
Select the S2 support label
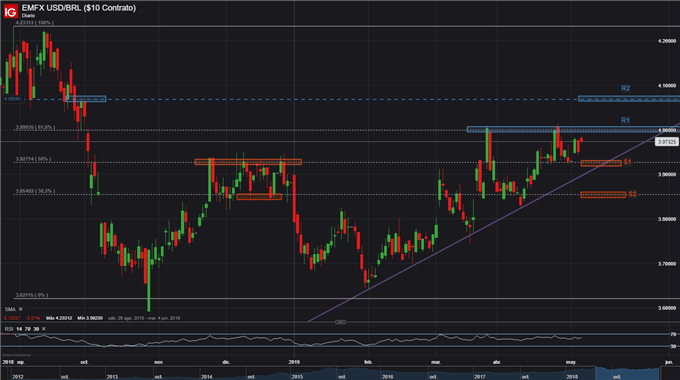pyautogui.click(x=632, y=194)
